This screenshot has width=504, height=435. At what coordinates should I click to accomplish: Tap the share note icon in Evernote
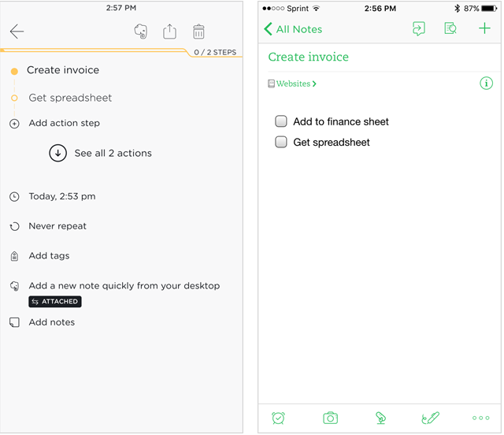[418, 29]
